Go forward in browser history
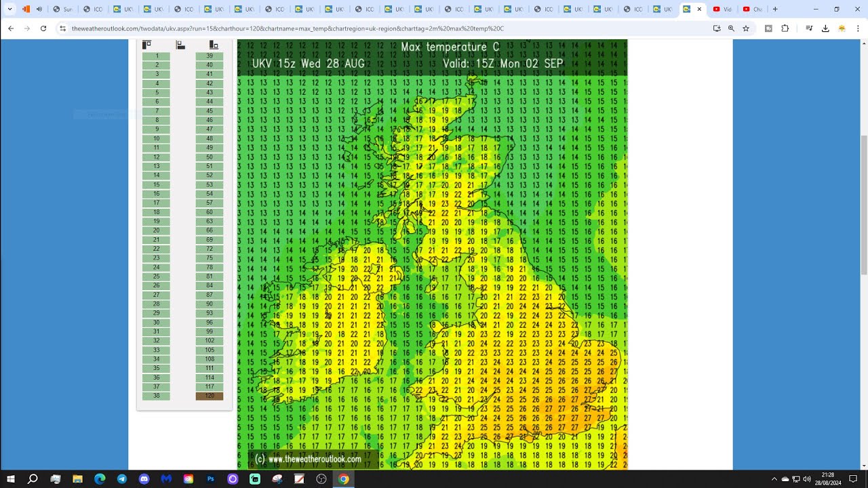 (x=27, y=28)
